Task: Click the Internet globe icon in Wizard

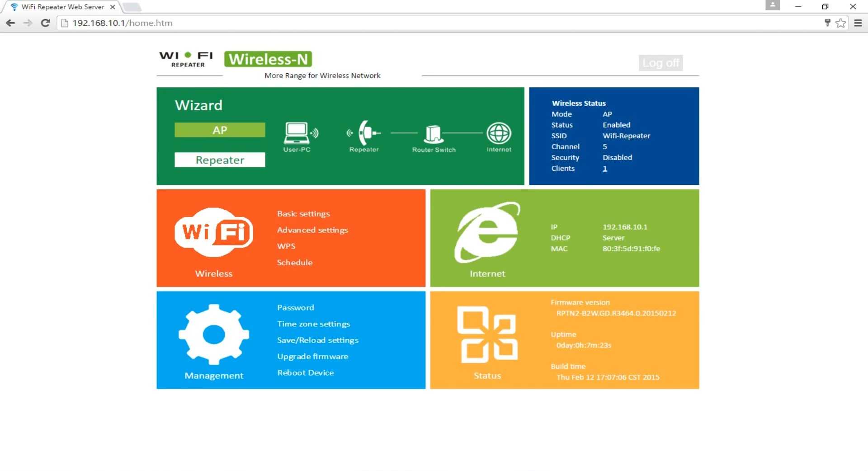Action: click(x=499, y=133)
